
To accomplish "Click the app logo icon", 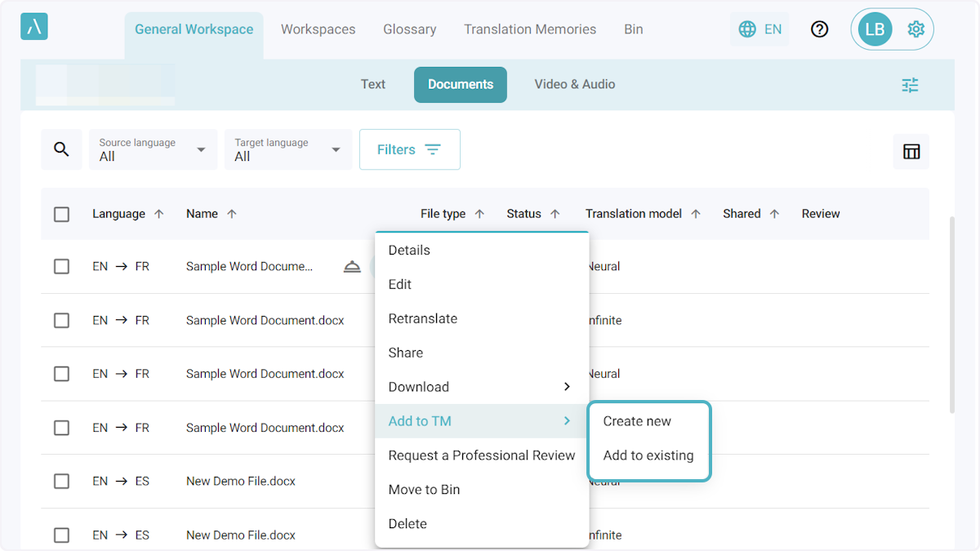I will point(34,27).
